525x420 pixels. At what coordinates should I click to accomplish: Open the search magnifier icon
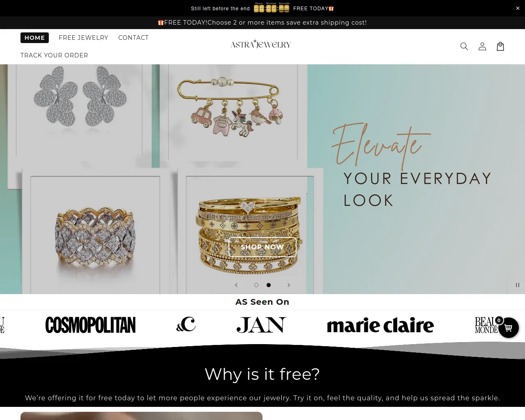[x=464, y=46]
